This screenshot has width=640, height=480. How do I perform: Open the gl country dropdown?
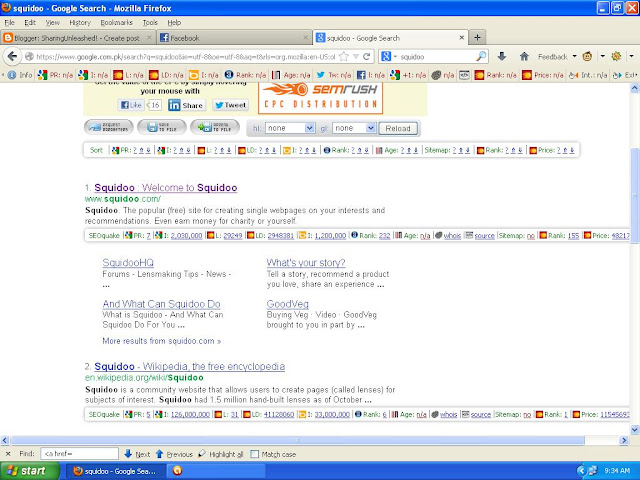pos(354,128)
